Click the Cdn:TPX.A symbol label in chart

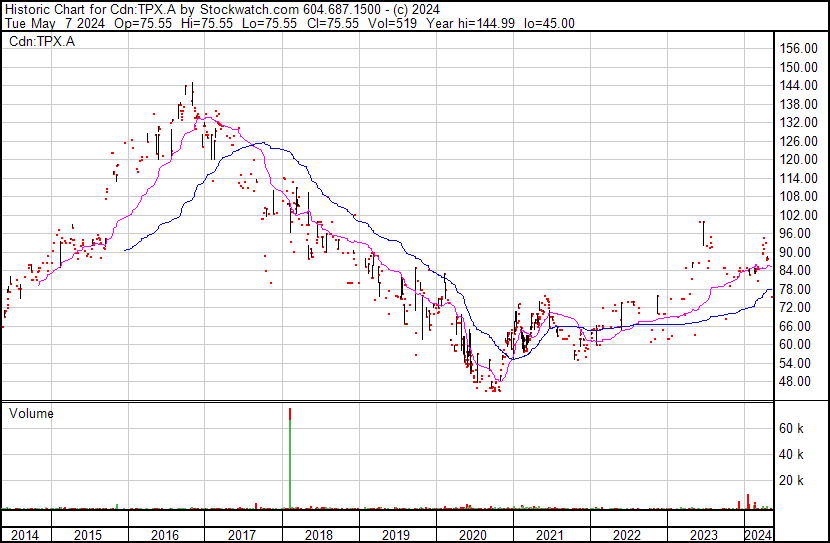(41, 41)
